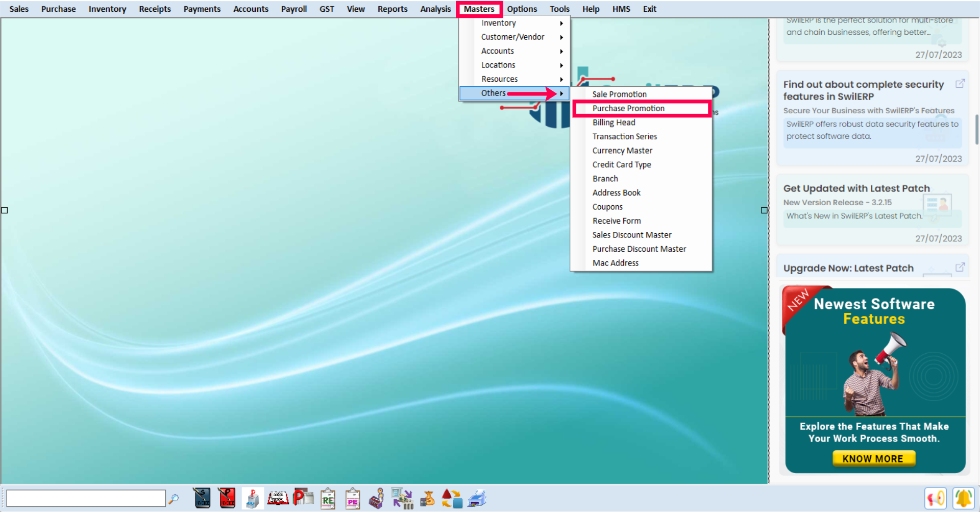The image size is (980, 512).
Task: Click the bell notifications icon
Action: pyautogui.click(x=964, y=498)
